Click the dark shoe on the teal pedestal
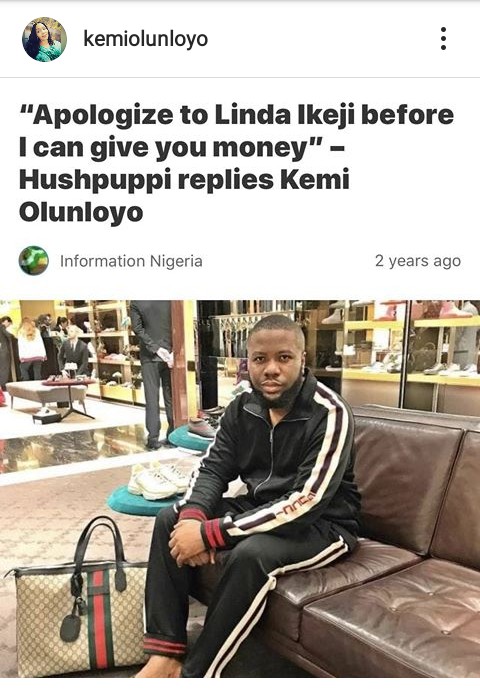The width and height of the screenshot is (480, 693). (x=203, y=428)
